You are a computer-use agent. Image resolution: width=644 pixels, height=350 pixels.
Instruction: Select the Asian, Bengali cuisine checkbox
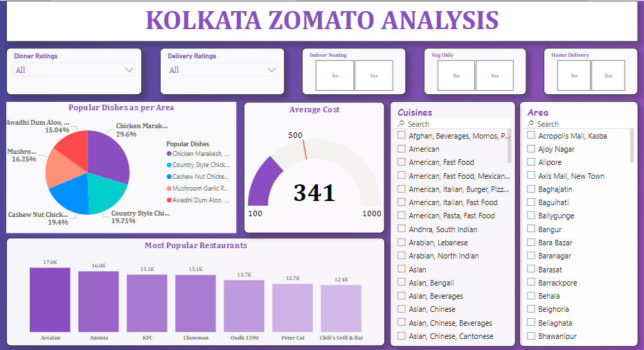[x=402, y=282]
